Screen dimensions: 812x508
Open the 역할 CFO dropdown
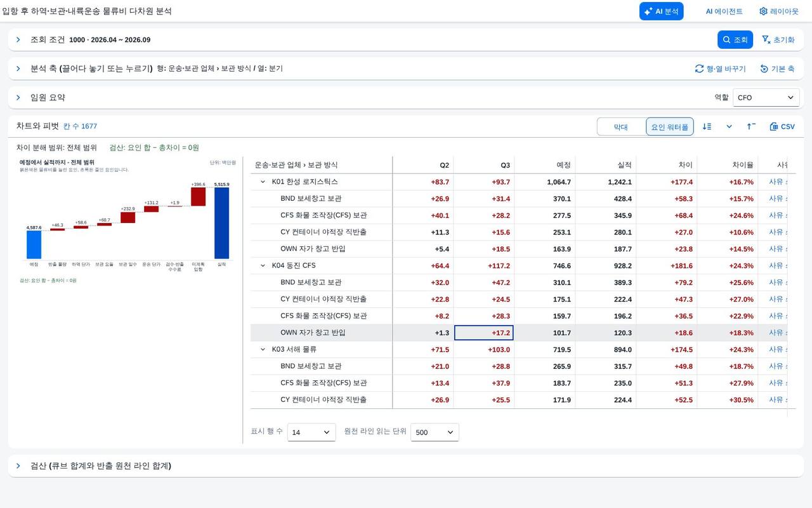pyautogui.click(x=766, y=97)
